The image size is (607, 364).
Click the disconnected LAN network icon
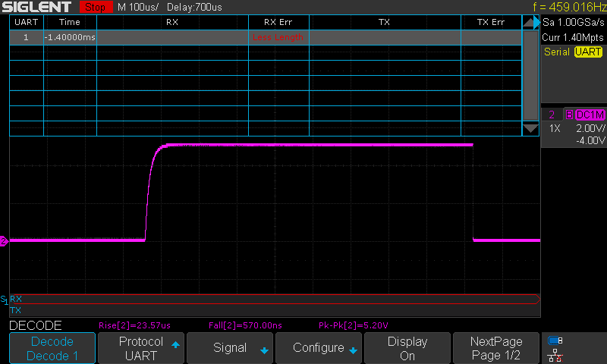[555, 354]
